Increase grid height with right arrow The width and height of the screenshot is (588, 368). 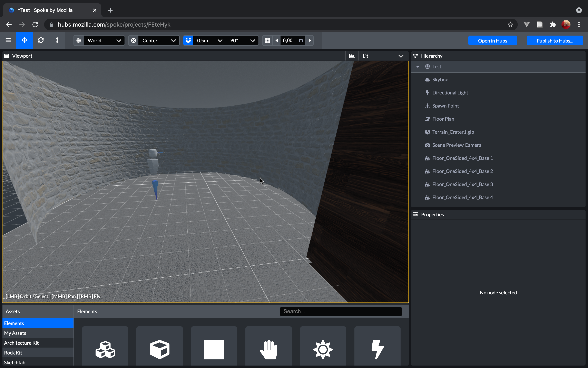pyautogui.click(x=310, y=40)
